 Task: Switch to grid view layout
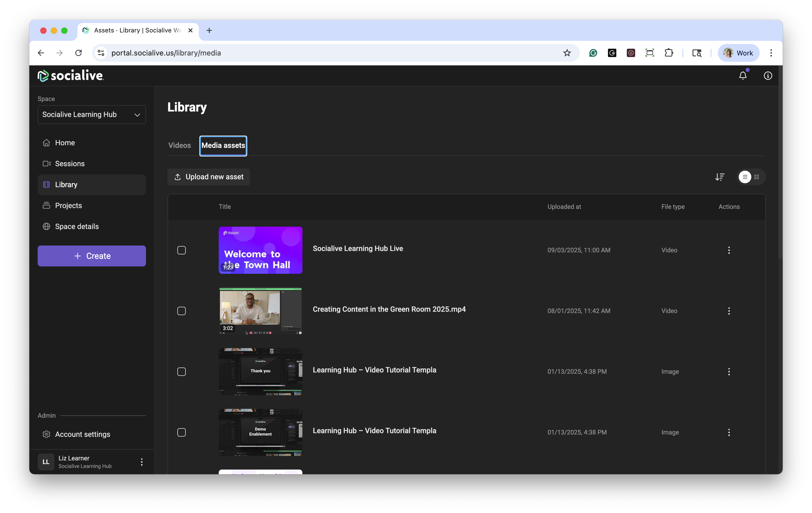pyautogui.click(x=756, y=177)
